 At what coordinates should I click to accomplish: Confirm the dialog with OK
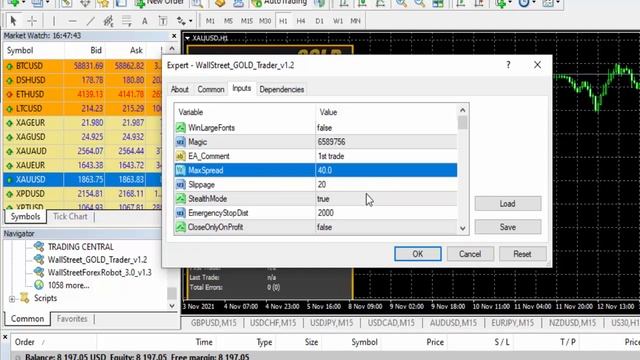(418, 254)
